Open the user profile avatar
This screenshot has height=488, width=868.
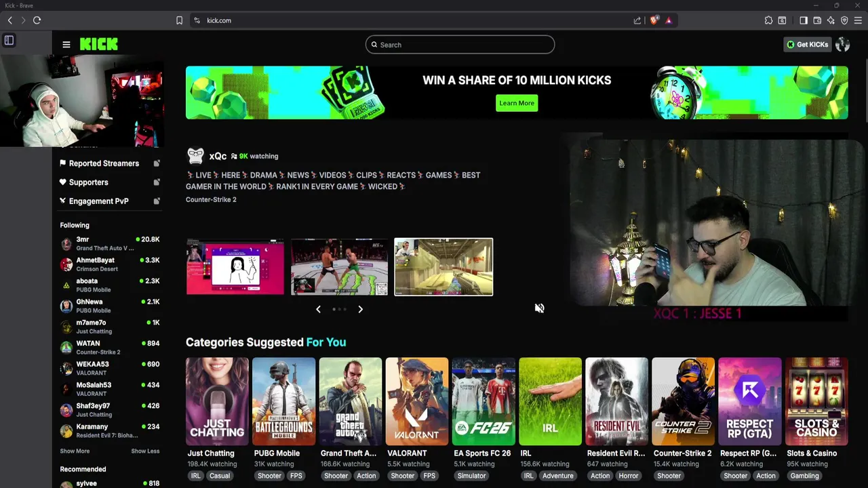click(843, 45)
